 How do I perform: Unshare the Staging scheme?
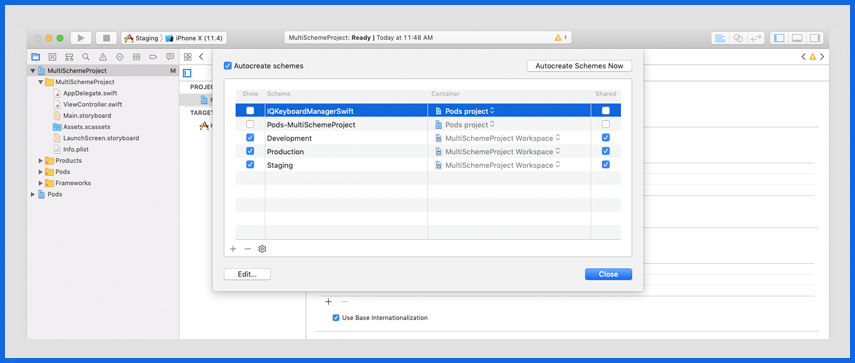click(606, 165)
